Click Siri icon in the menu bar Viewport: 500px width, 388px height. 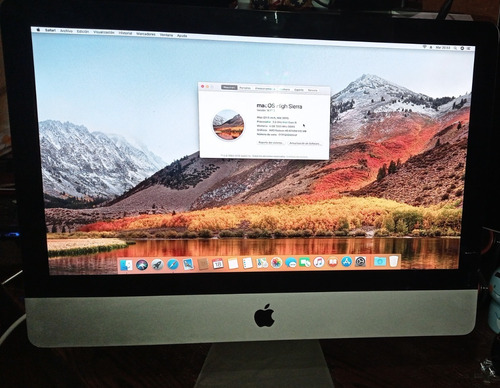462,48
